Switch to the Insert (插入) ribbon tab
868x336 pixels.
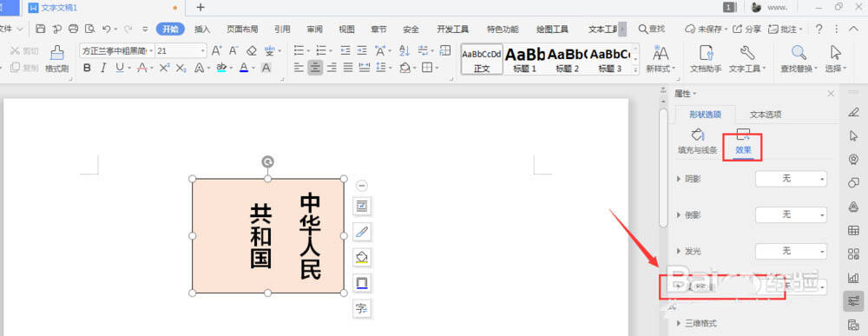202,29
